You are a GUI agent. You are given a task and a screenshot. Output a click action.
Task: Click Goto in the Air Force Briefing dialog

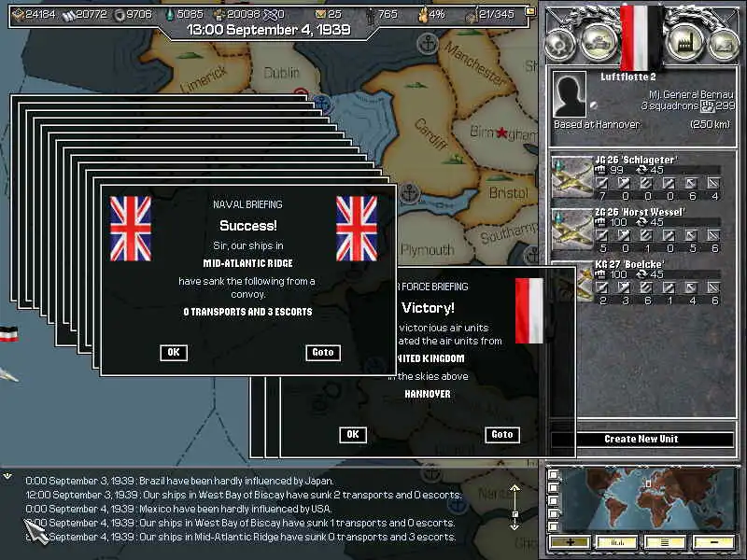(x=501, y=434)
